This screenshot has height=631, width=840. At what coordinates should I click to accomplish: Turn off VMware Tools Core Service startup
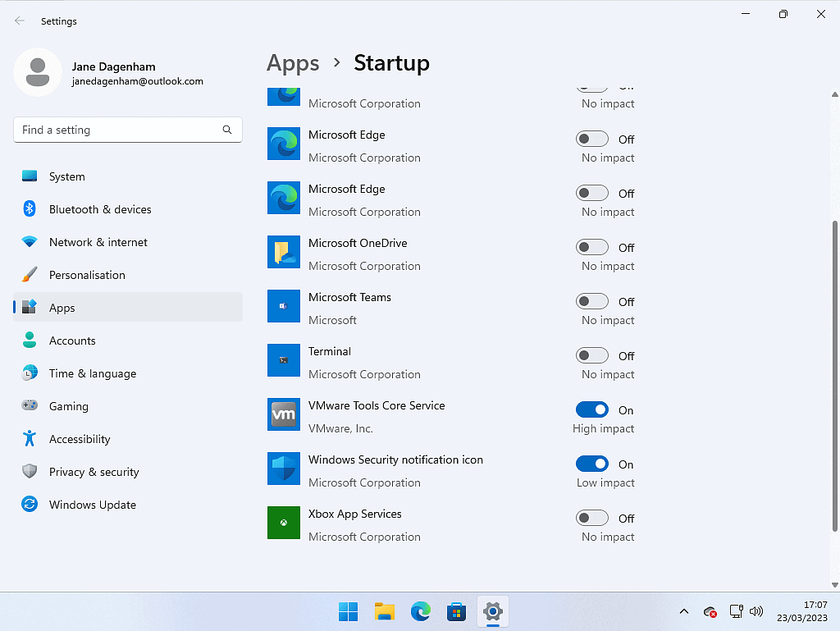point(592,410)
